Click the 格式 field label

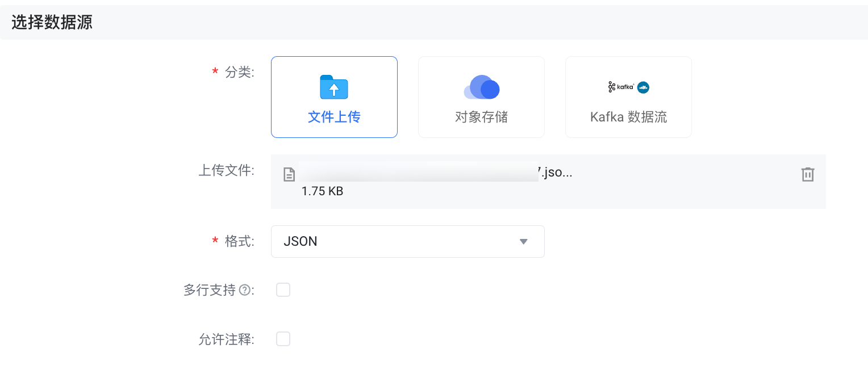(x=239, y=241)
